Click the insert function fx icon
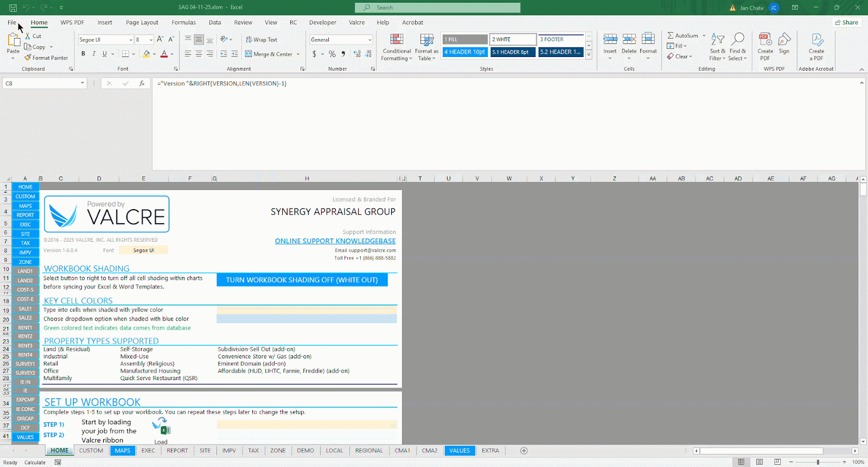Screen dimensions: 868x467 [x=142, y=83]
